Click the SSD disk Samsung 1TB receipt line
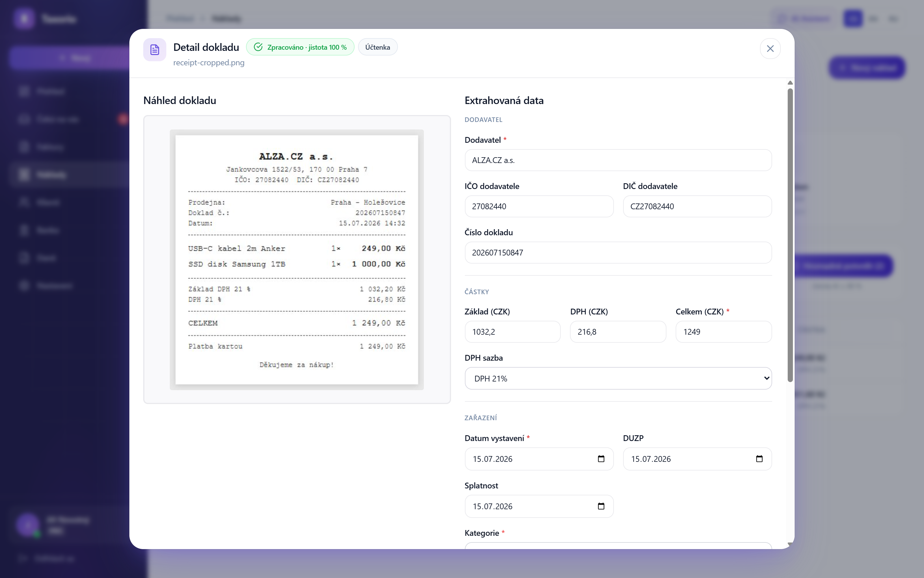The image size is (924, 578). [x=297, y=264]
